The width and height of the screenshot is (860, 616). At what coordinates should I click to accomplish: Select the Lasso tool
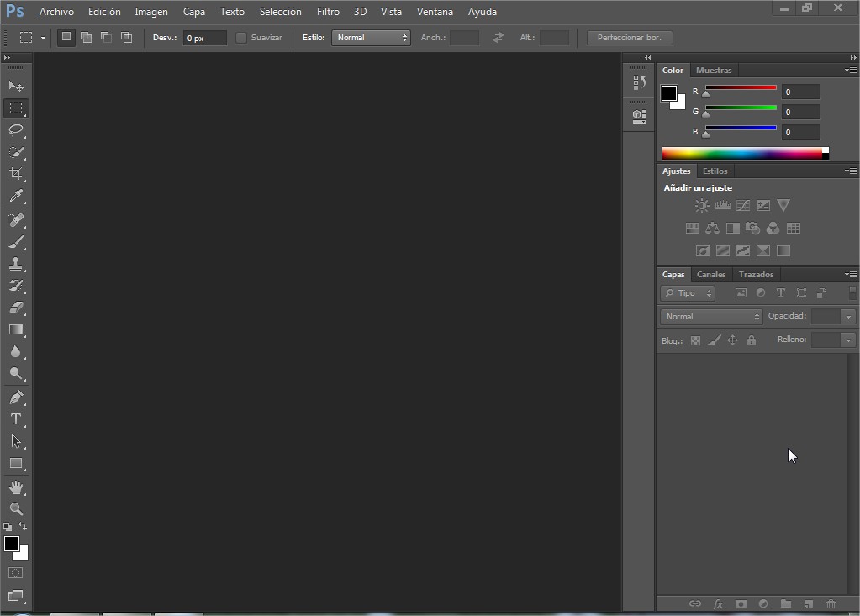15,130
